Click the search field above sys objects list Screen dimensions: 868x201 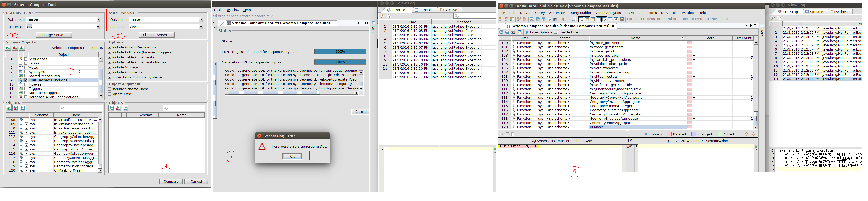[81, 108]
